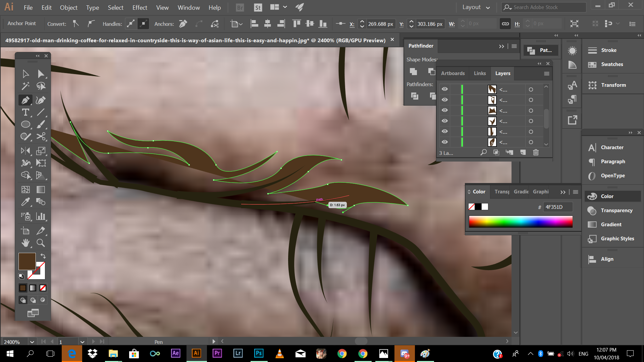Select the Reflect tool
The image size is (644, 362).
coord(25,151)
